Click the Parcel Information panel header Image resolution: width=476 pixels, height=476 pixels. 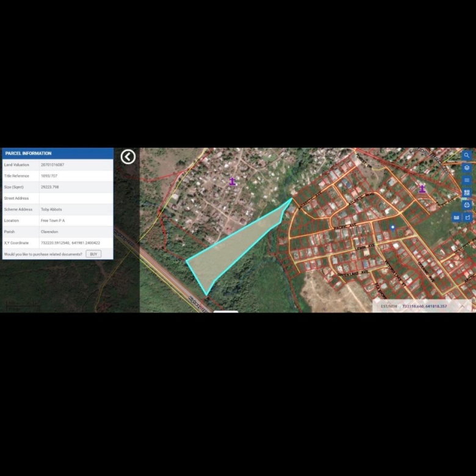(57, 153)
